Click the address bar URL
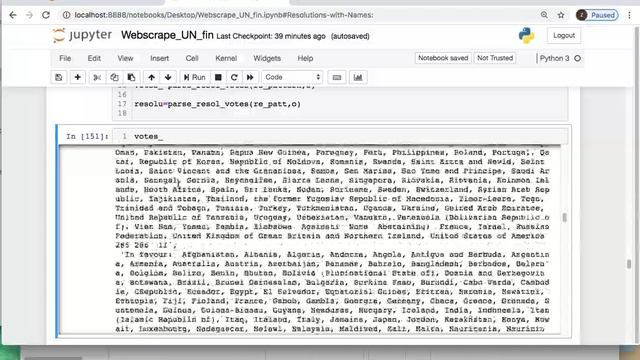The width and height of the screenshot is (640, 360). coord(224,15)
